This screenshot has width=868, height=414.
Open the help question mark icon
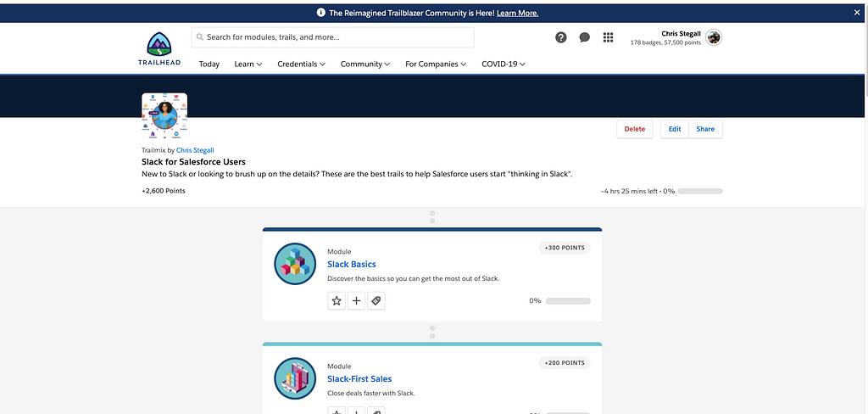(x=561, y=37)
